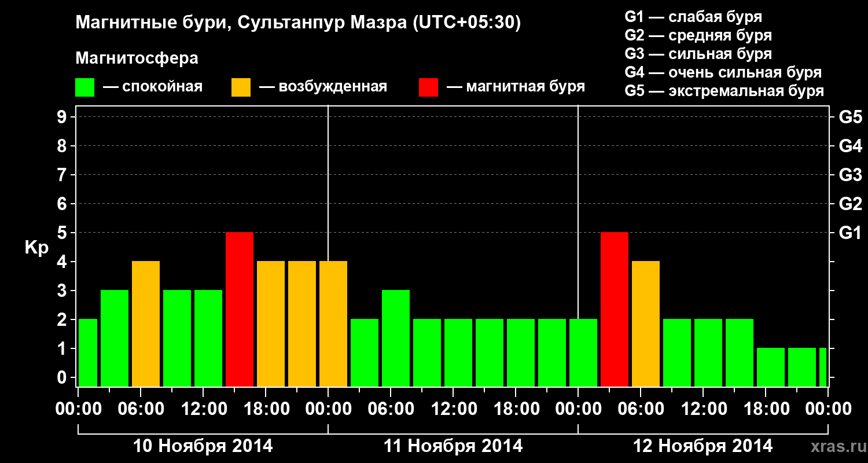Click the 'Kp' axis label

click(36, 248)
